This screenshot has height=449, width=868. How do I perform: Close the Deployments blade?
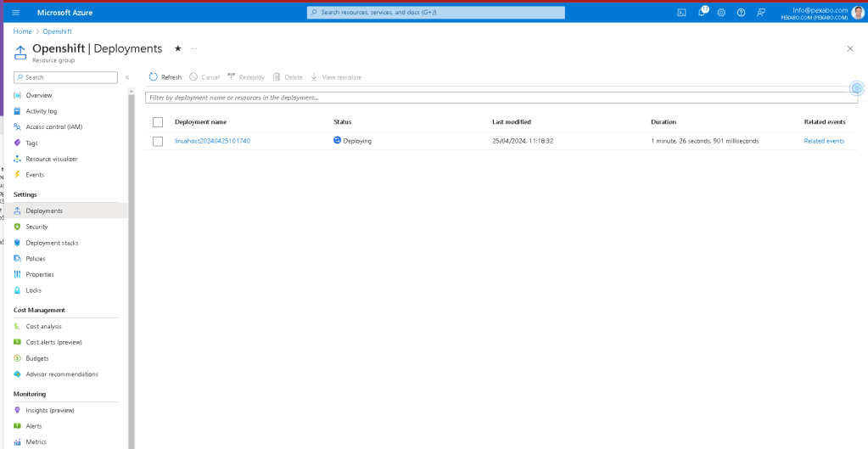click(x=850, y=48)
